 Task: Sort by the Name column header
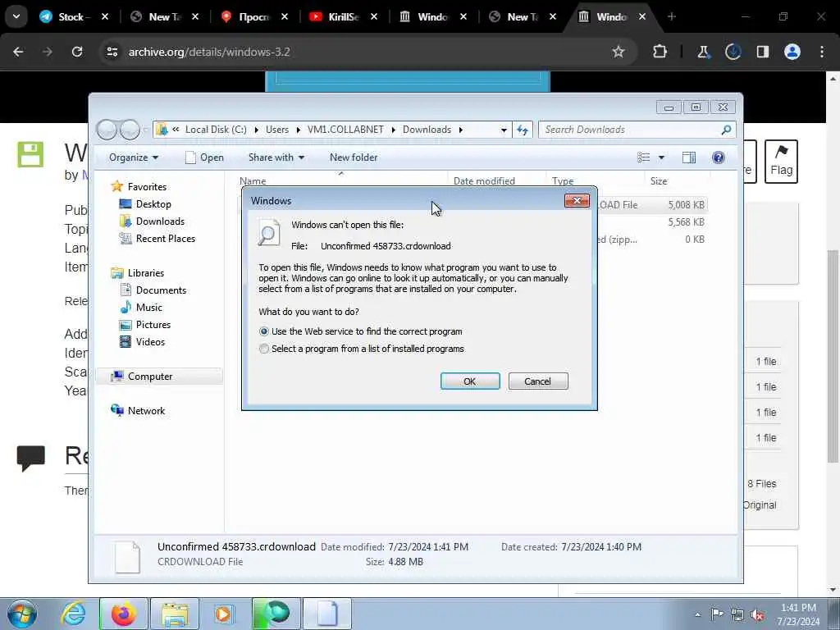253,181
